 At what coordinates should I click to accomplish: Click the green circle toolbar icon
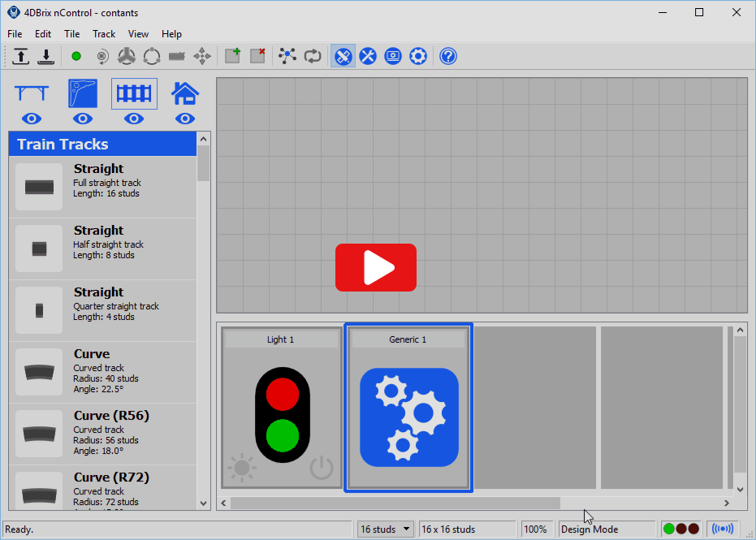[76, 56]
